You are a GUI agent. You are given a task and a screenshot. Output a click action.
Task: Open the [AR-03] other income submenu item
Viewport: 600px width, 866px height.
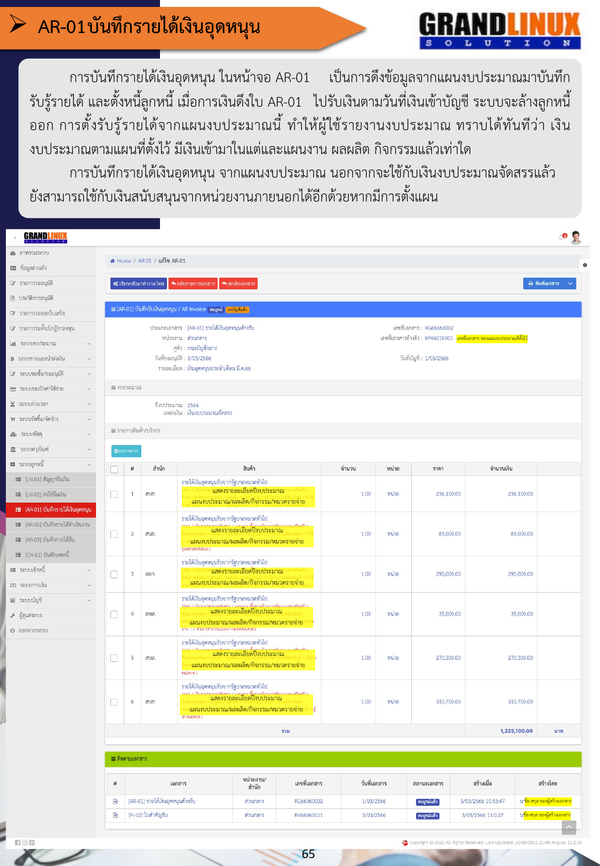[x=51, y=540]
